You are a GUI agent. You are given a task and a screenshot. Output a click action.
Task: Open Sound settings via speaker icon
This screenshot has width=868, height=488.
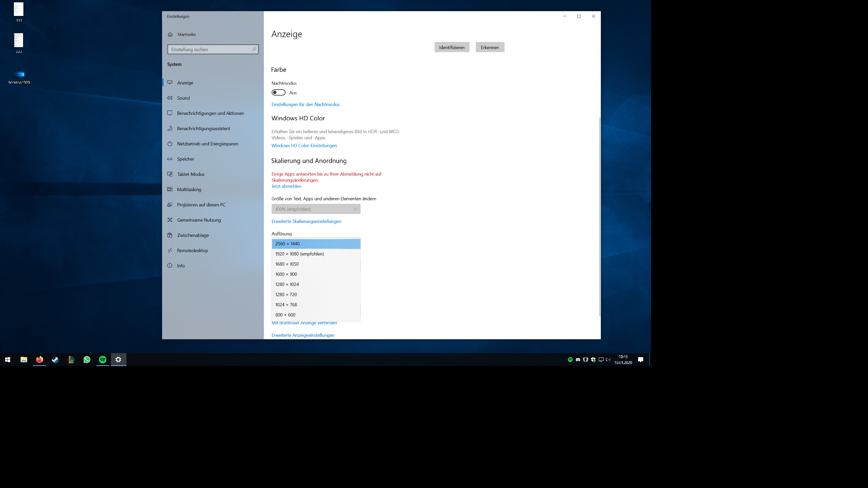coord(170,98)
